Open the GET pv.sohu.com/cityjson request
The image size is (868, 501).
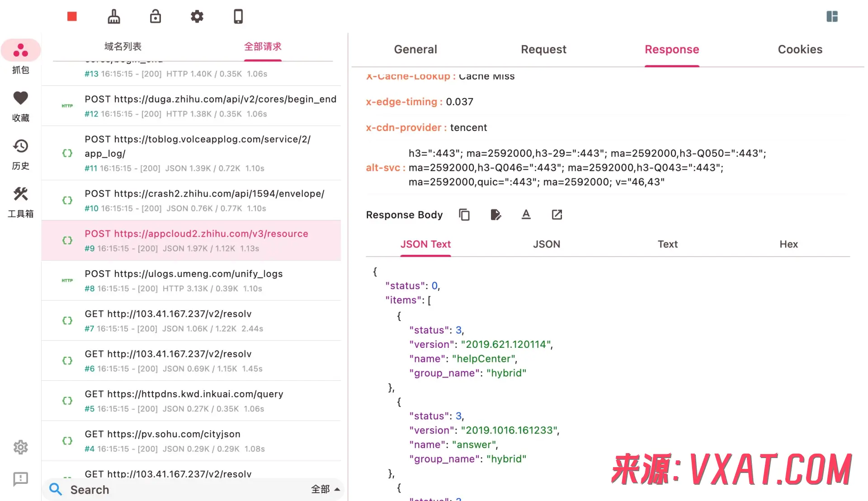(191, 441)
